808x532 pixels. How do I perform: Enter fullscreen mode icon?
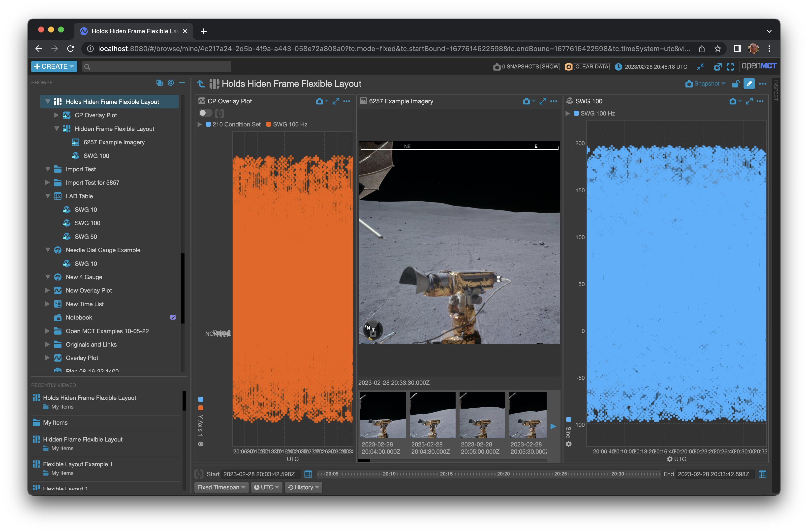(730, 66)
